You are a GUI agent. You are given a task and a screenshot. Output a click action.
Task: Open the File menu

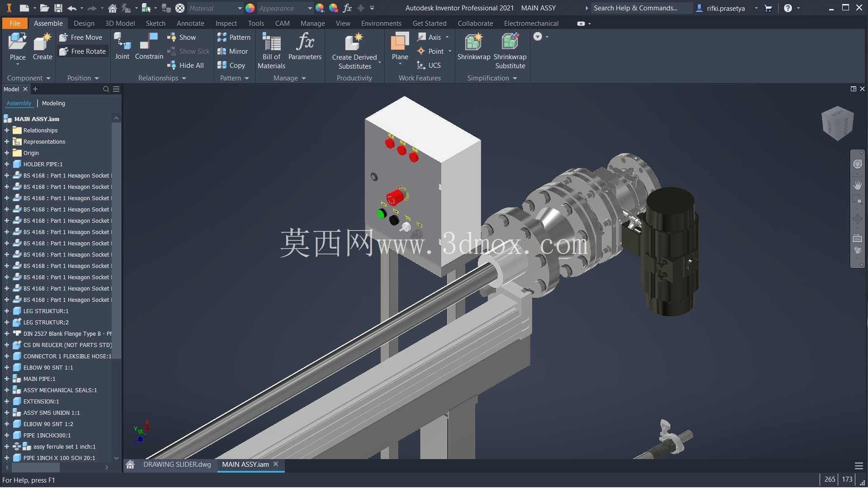[x=15, y=23]
